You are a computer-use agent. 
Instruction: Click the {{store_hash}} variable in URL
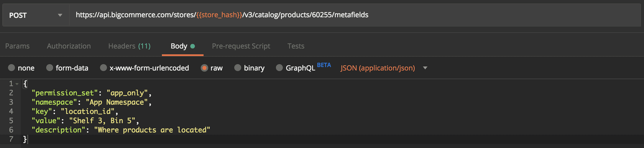[219, 15]
